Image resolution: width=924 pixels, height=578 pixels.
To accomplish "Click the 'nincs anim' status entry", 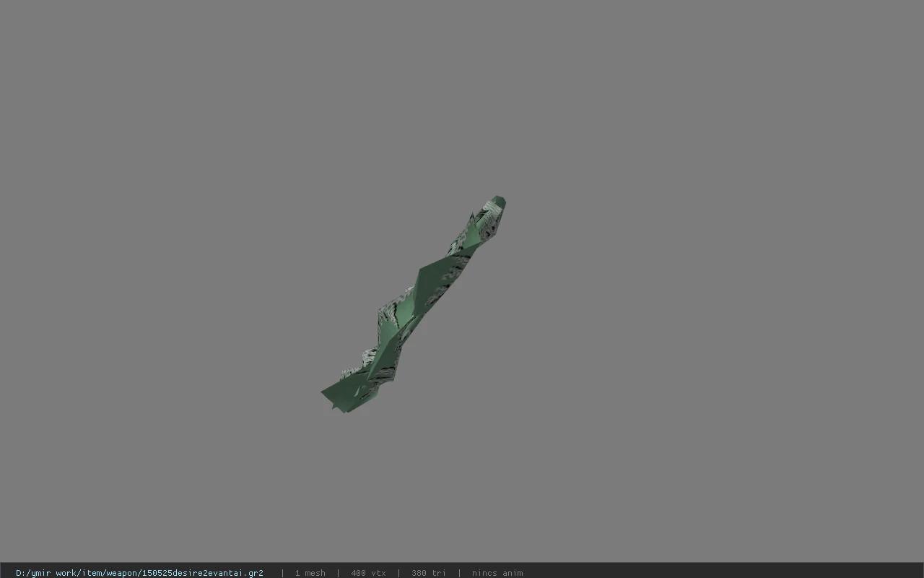I will 497,573.
